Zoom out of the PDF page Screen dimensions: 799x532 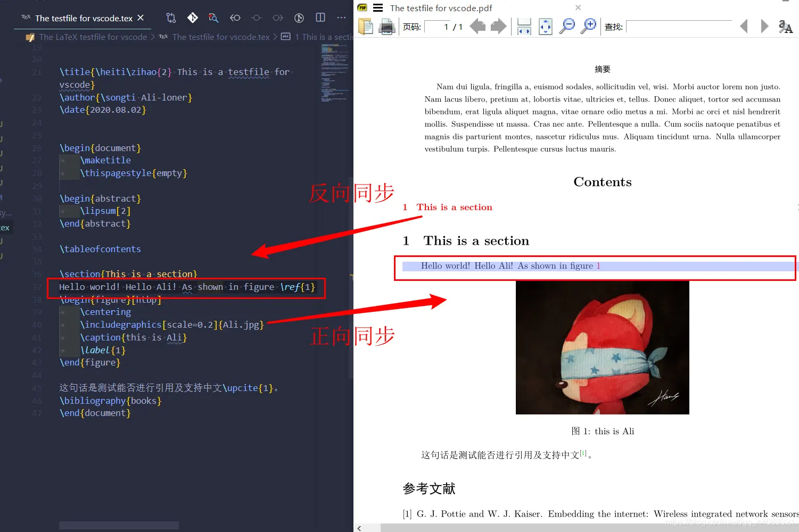click(567, 26)
